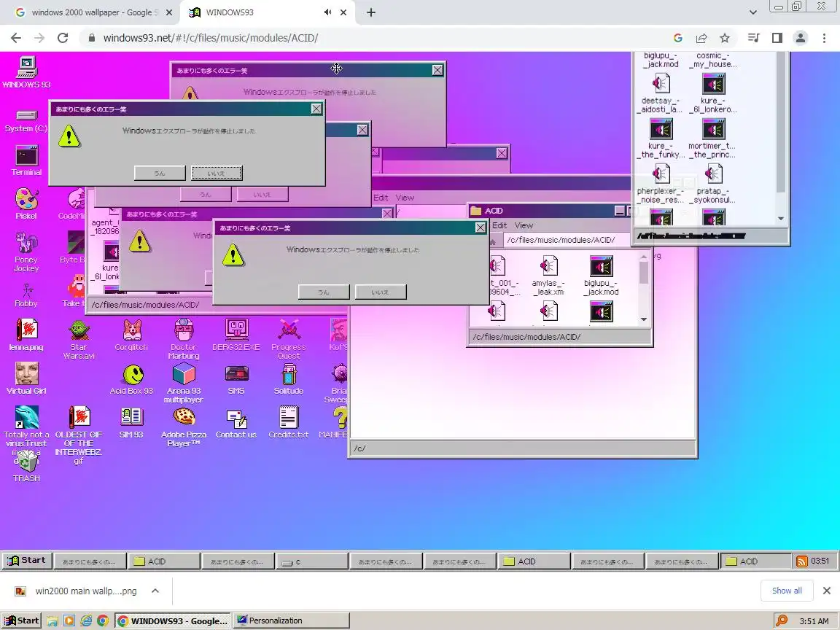The image size is (840, 630).
Task: Open the Progress Quest icon
Action: [289, 339]
